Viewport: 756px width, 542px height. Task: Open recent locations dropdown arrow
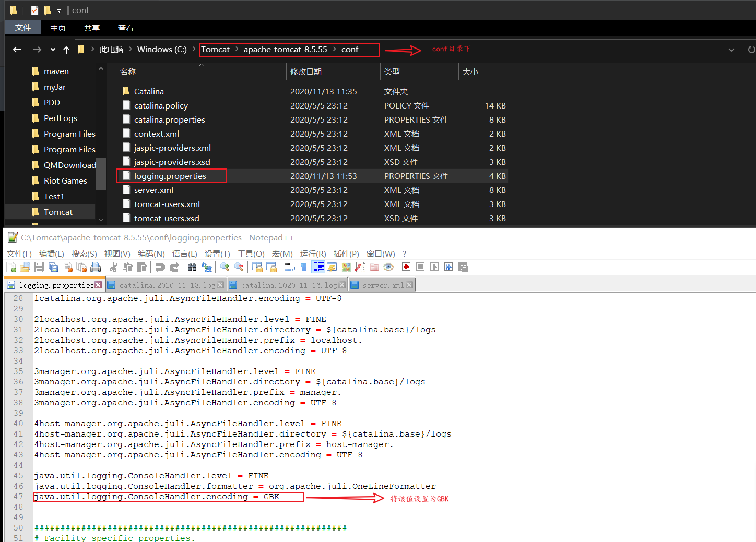click(x=53, y=50)
